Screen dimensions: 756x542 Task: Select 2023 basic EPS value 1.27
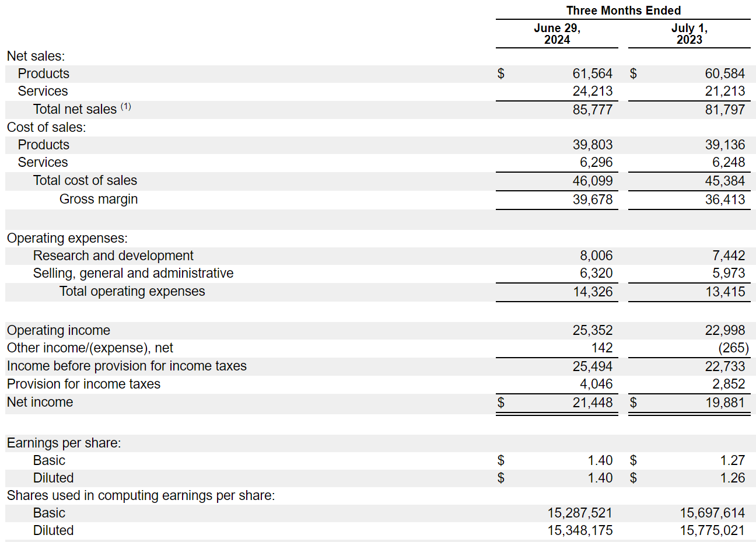732,460
